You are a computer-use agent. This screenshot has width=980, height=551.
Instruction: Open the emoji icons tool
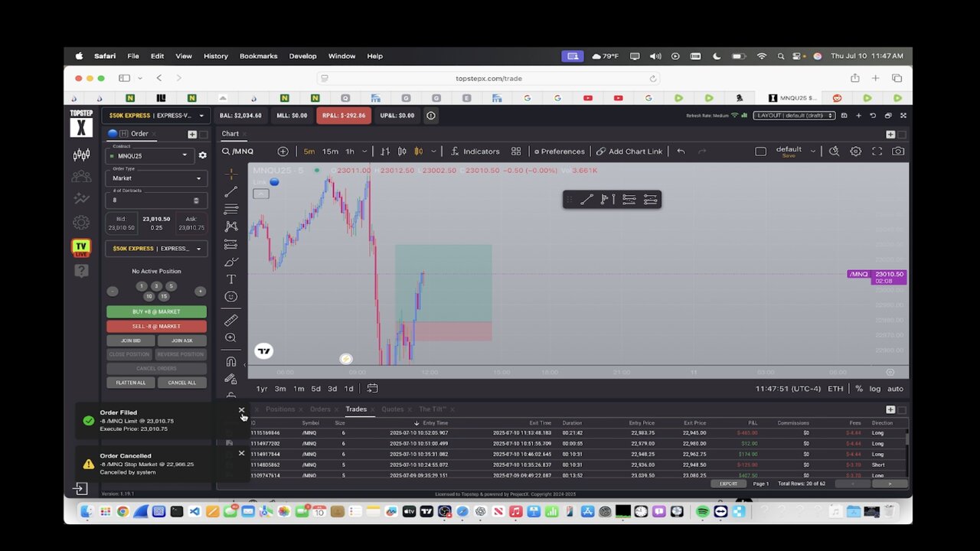(x=231, y=297)
